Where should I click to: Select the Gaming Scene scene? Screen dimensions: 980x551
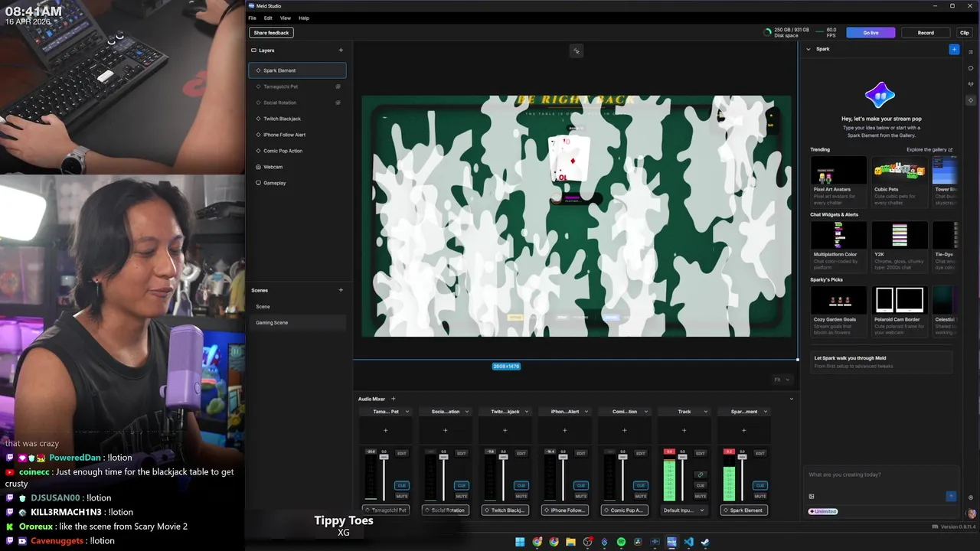coord(297,323)
